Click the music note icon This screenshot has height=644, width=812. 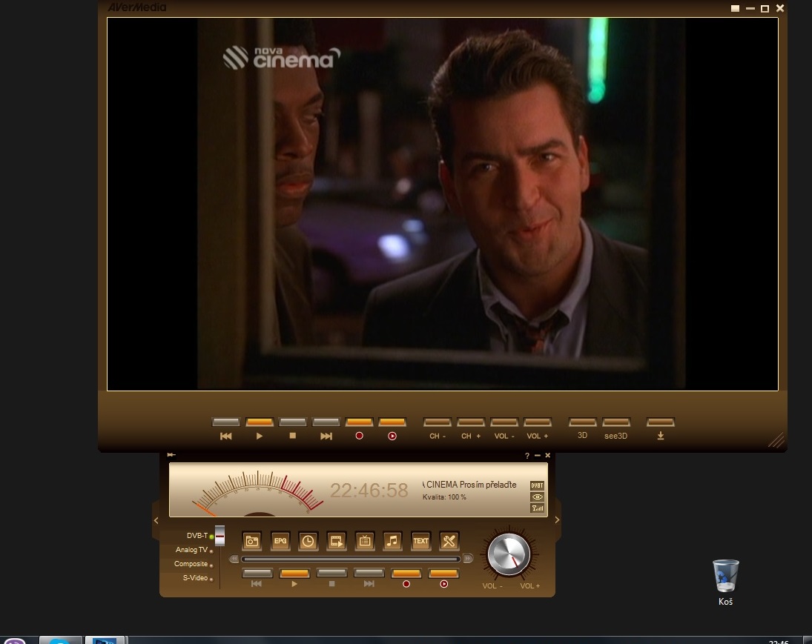tap(393, 541)
